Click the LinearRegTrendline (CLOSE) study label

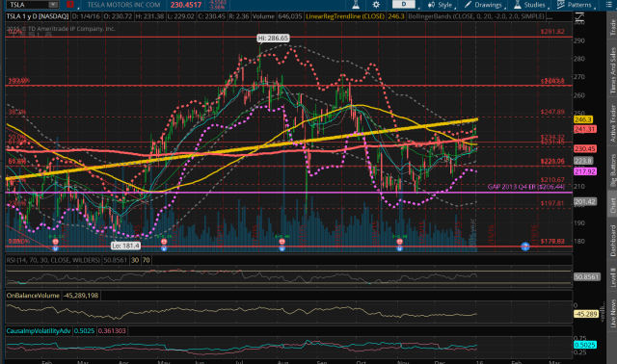pyautogui.click(x=345, y=16)
